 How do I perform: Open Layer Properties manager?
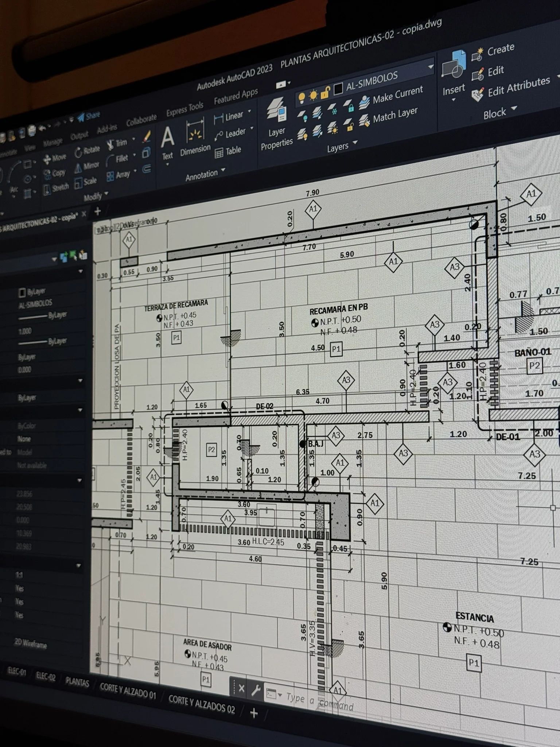pyautogui.click(x=277, y=124)
